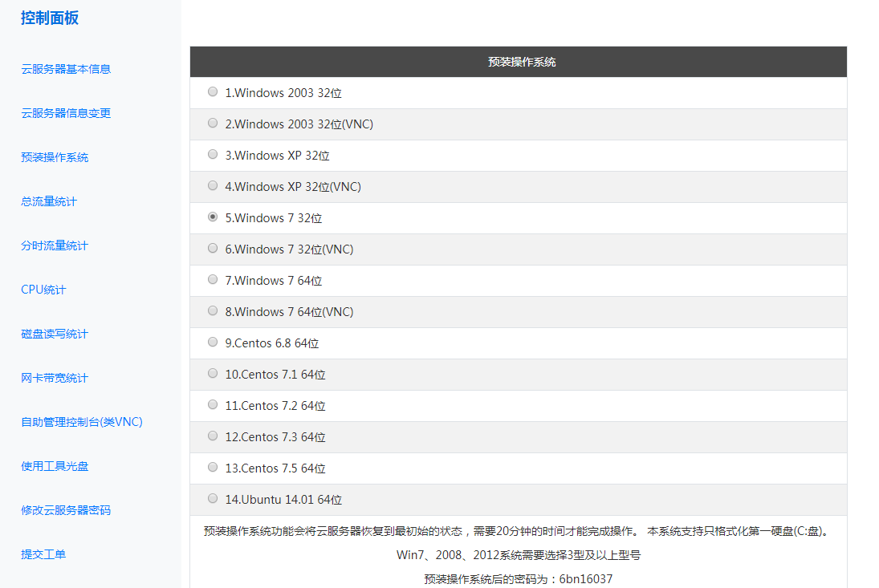Screen dimensions: 879x588
Task: Select the 8.Windows 7 64位(VNC) radio button
Action: [x=213, y=310]
